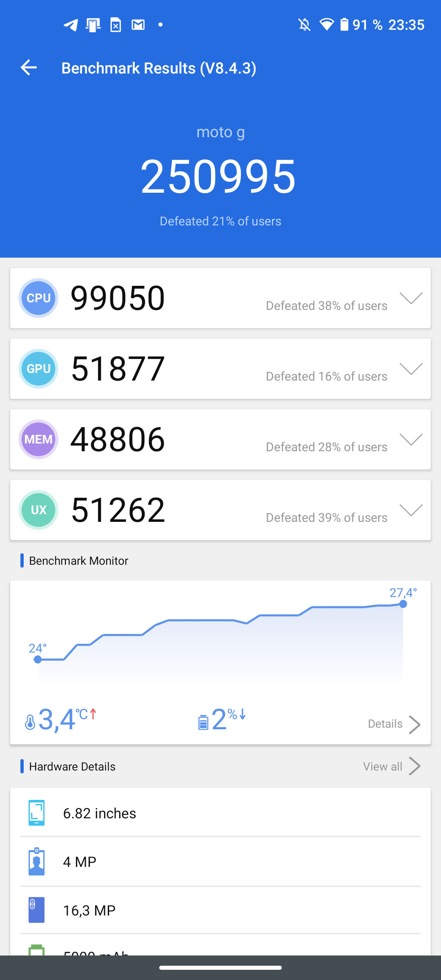Tap the green UX score icon
The height and width of the screenshot is (980, 441).
pos(38,510)
